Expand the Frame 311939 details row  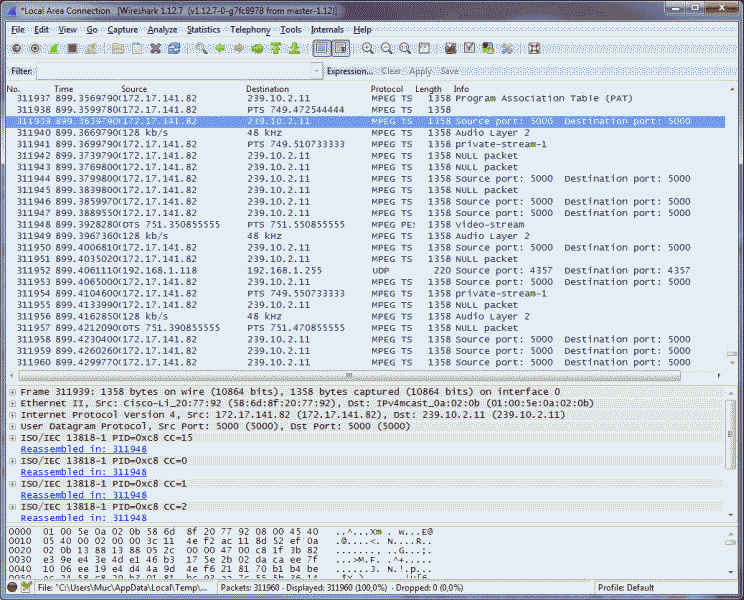coord(12,392)
